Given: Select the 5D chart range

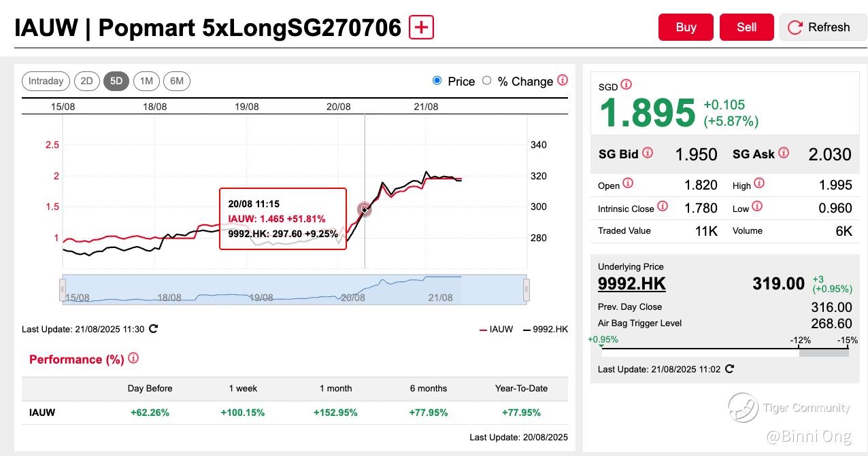Looking at the screenshot, I should tap(116, 81).
